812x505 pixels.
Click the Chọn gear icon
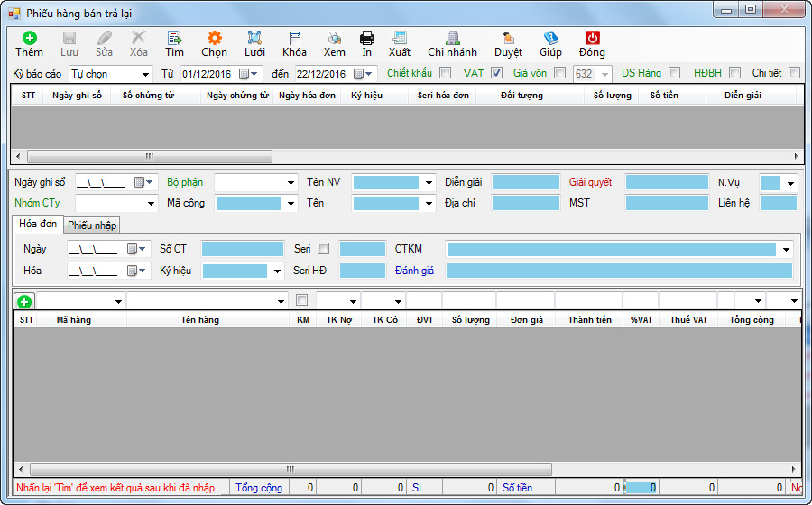pos(215,38)
